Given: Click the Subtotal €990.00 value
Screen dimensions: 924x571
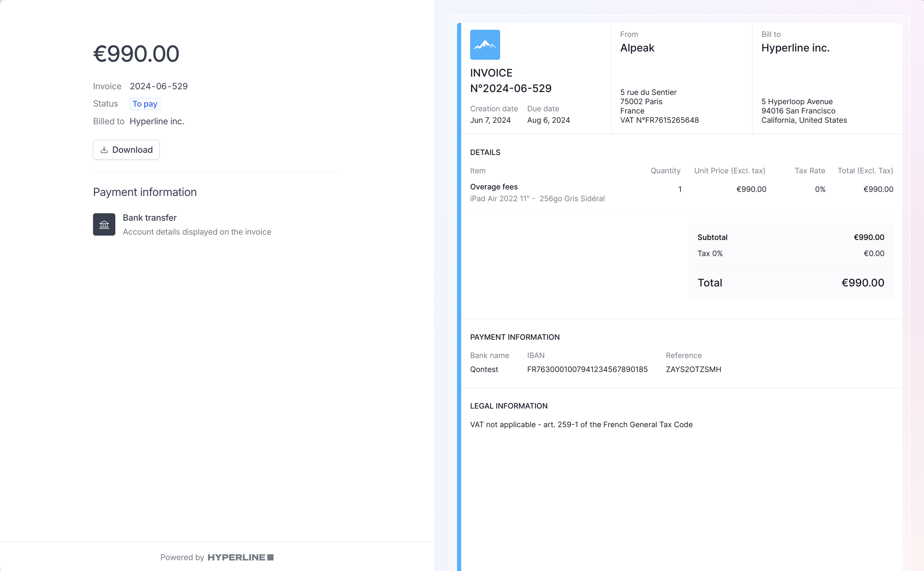Looking at the screenshot, I should coord(868,237).
